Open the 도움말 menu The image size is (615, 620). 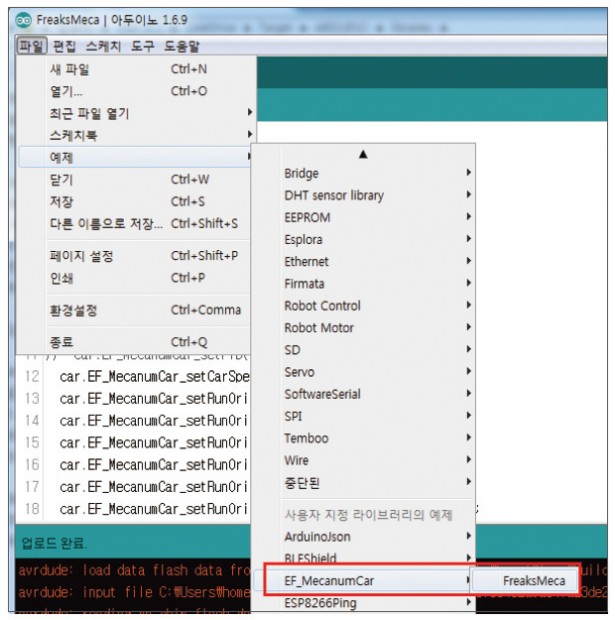pyautogui.click(x=182, y=46)
